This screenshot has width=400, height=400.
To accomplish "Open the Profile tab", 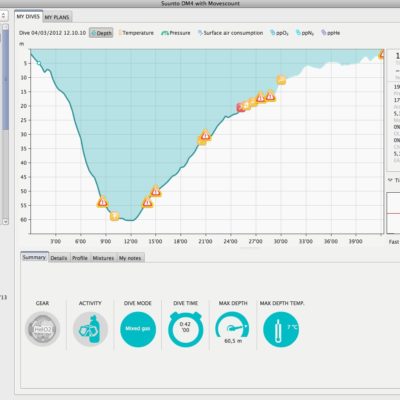I will tap(80, 258).
